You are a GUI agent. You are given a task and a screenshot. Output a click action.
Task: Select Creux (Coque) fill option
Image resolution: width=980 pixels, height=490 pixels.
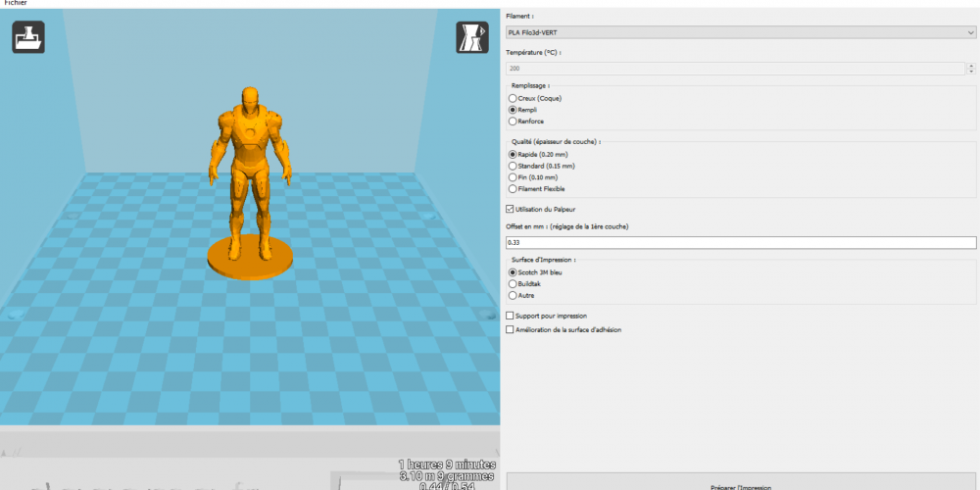click(535, 98)
